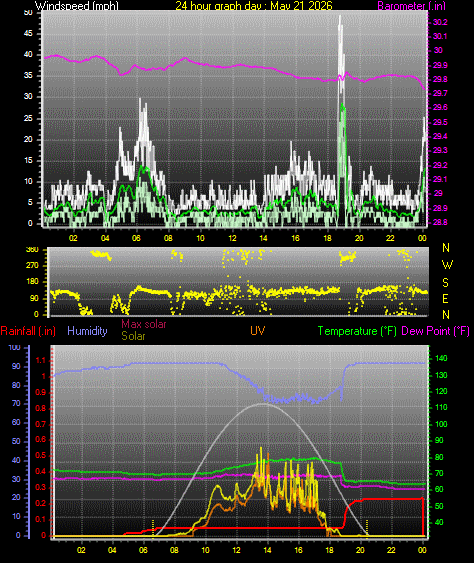The height and width of the screenshot is (563, 474).
Task: Click the Temperature (°F) legend label
Action: click(357, 331)
